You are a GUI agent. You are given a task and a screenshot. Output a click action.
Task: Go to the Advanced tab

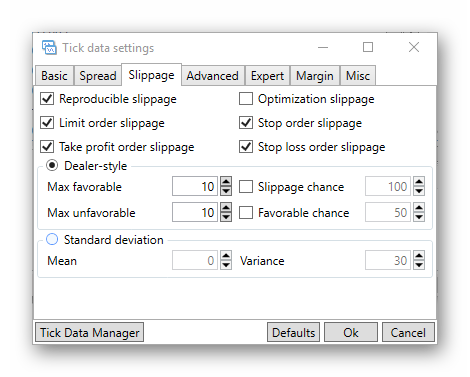pos(213,76)
